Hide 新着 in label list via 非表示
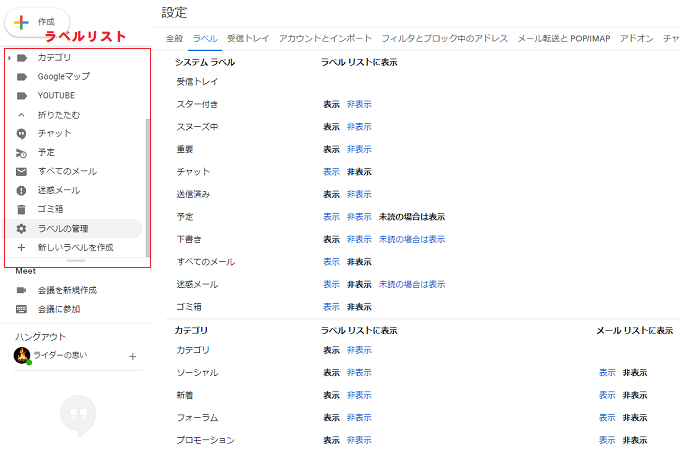Image resolution: width=680 pixels, height=449 pixels. tap(359, 395)
